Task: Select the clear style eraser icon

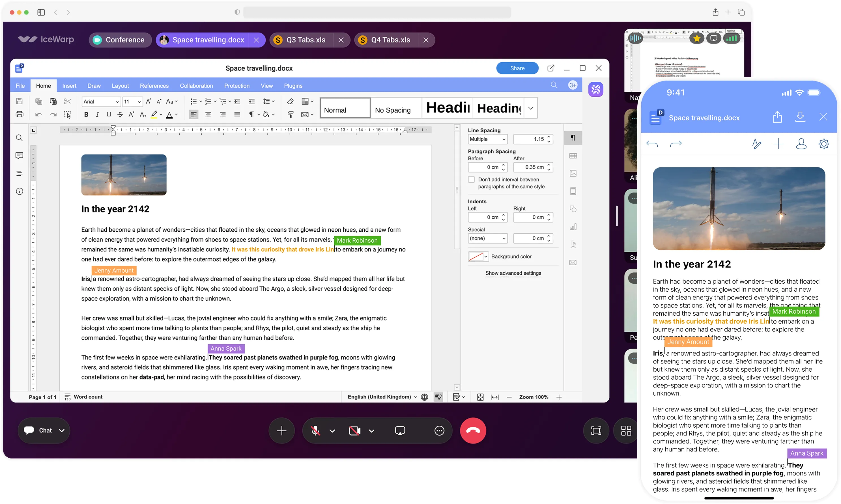Action: pos(290,102)
